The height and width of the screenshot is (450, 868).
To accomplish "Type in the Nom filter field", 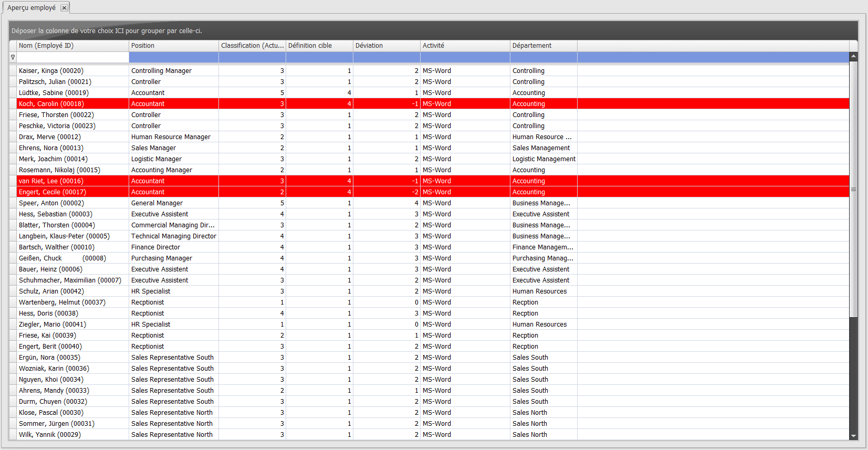I will (x=72, y=57).
